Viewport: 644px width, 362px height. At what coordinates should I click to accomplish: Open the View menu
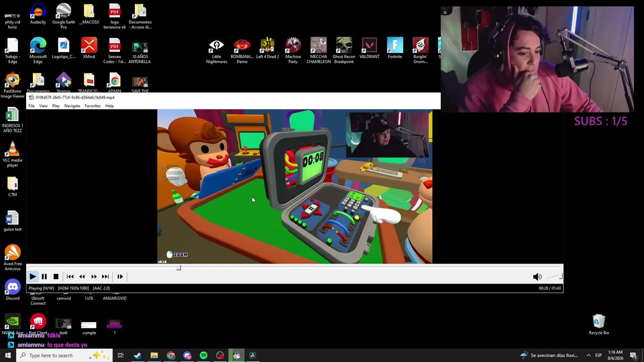click(43, 106)
